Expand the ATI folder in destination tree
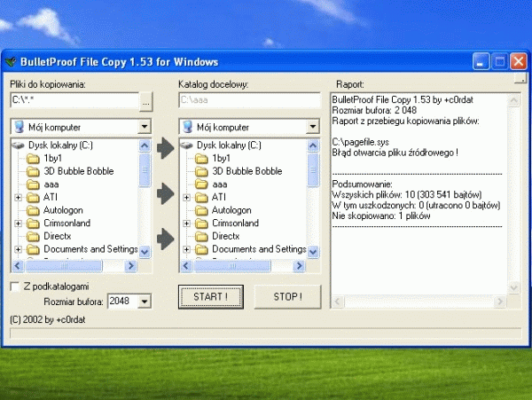The image size is (532, 400). point(186,197)
